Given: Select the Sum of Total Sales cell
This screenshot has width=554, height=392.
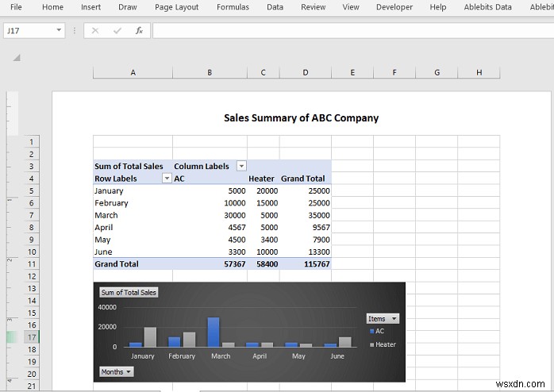Looking at the screenshot, I should (133, 167).
